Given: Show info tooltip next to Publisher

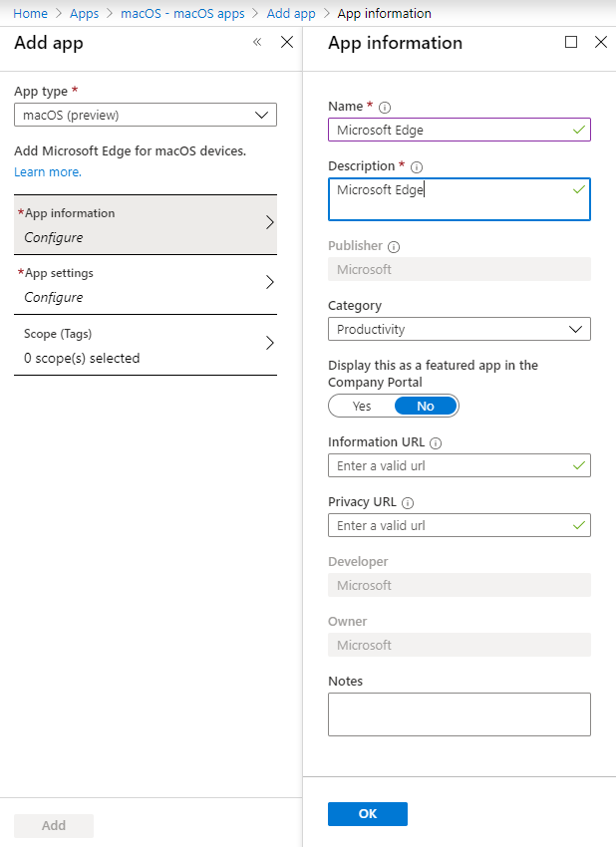Looking at the screenshot, I should pos(394,247).
